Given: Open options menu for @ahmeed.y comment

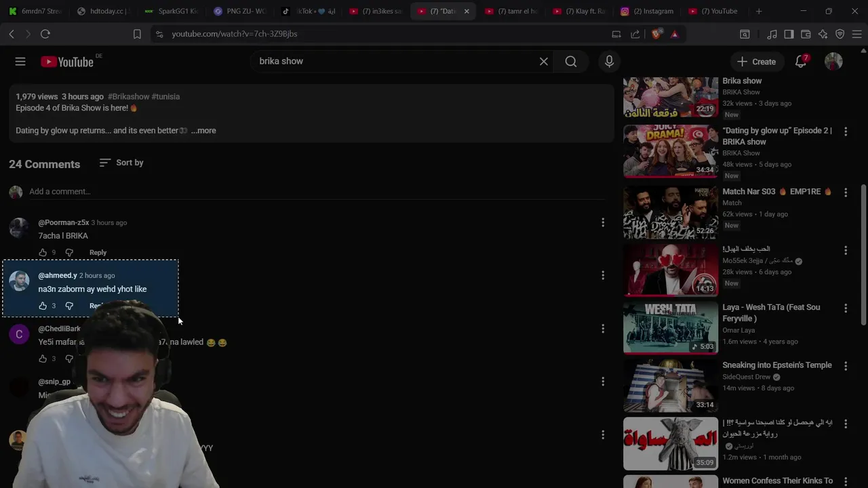Looking at the screenshot, I should tap(603, 275).
